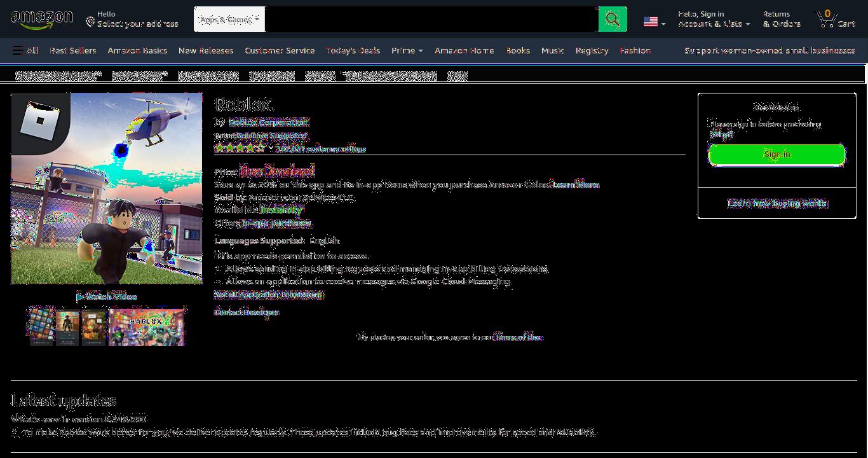Open Customer Service page
The width and height of the screenshot is (868, 458).
click(x=280, y=50)
